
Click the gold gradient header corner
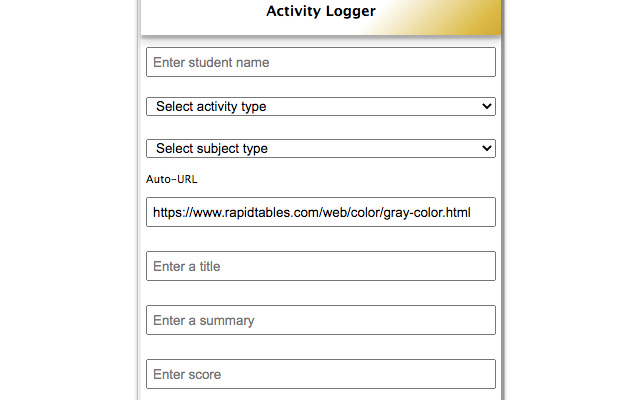(470, 18)
